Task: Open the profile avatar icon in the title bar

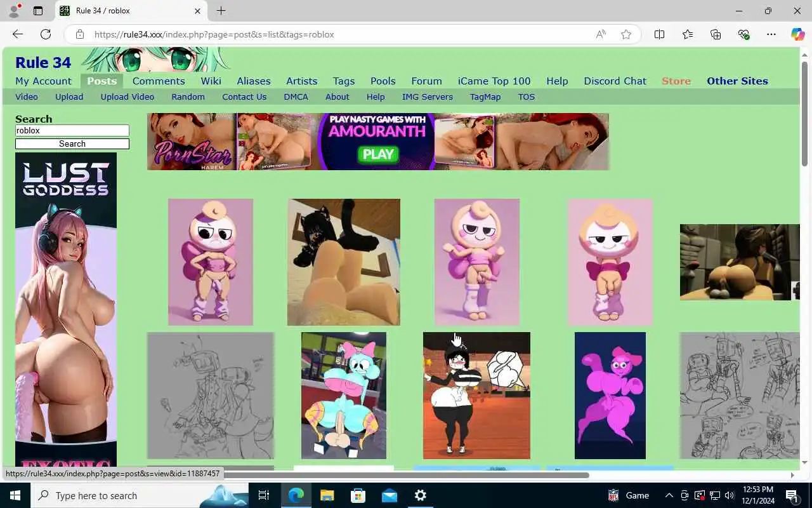Action: 13,11
